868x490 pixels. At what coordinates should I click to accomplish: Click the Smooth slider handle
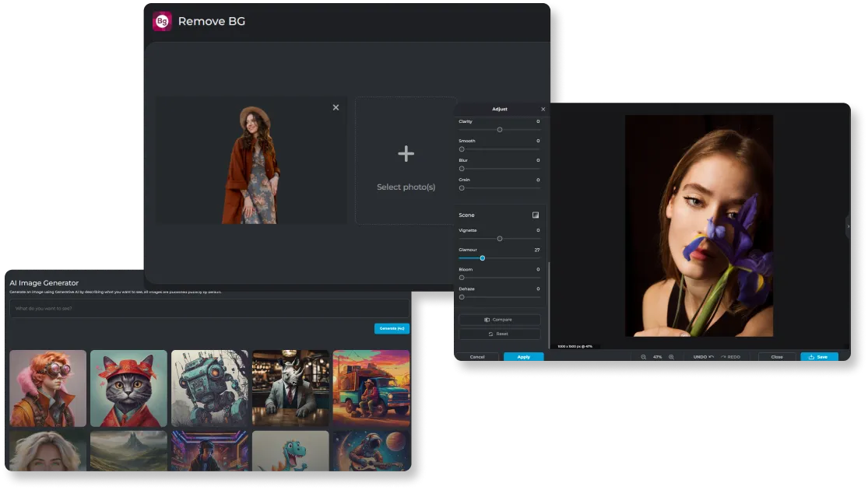coord(462,149)
